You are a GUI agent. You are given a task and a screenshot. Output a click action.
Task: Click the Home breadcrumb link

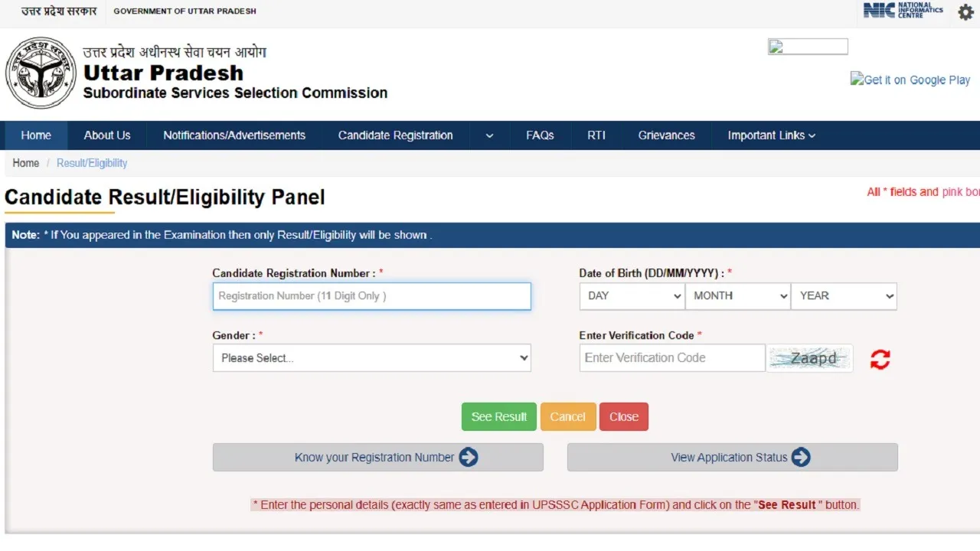click(x=25, y=163)
